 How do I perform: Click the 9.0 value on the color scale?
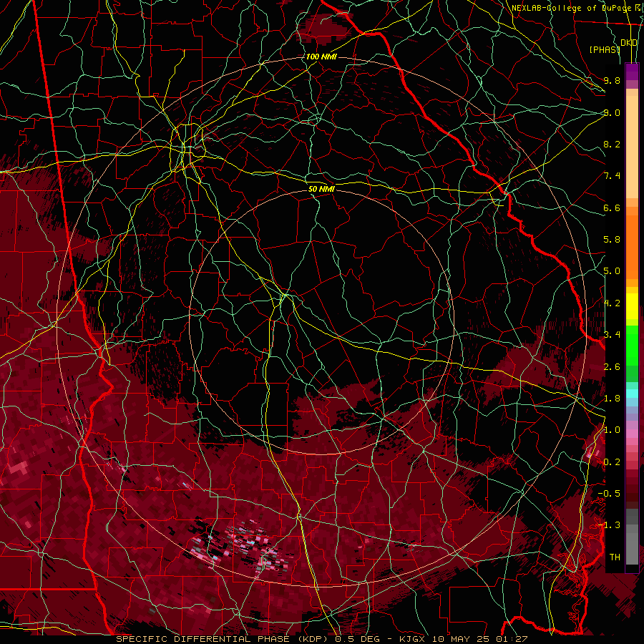click(x=612, y=112)
